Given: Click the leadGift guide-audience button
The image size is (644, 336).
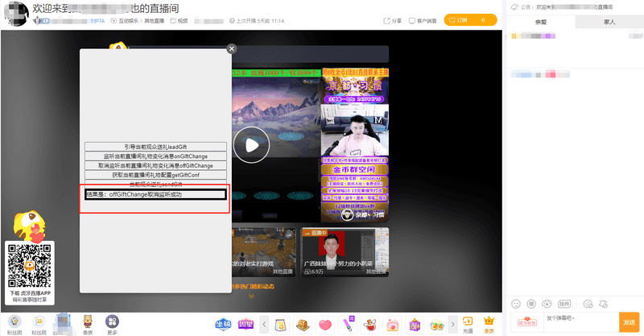Looking at the screenshot, I should [155, 147].
